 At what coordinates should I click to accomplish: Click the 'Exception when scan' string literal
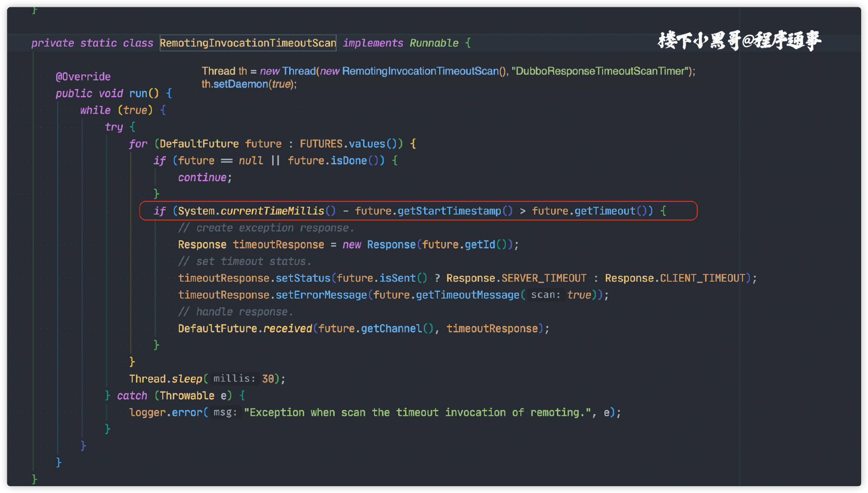[x=417, y=413]
